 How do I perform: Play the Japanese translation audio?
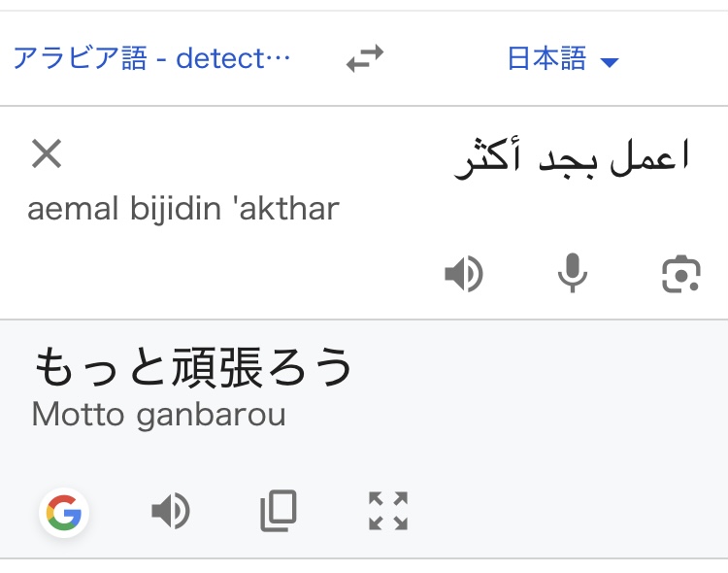coord(171,511)
